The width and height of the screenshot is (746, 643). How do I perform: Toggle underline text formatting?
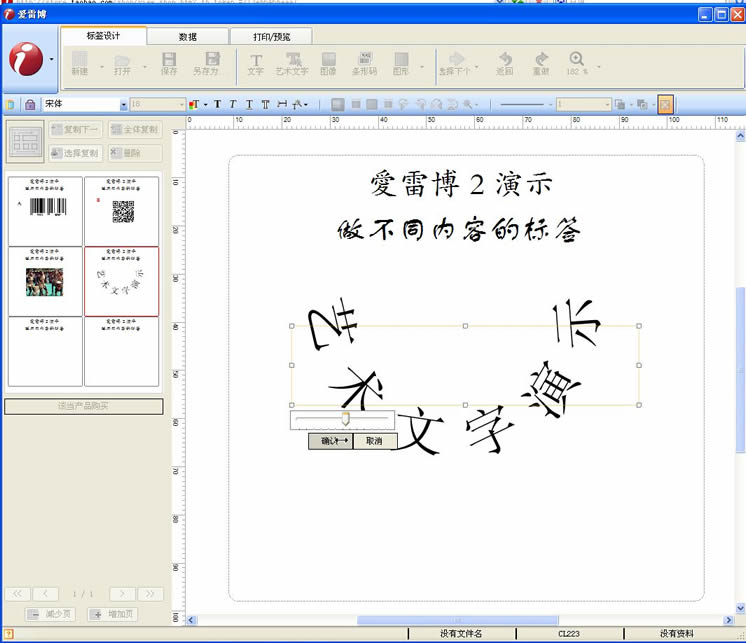coord(249,104)
